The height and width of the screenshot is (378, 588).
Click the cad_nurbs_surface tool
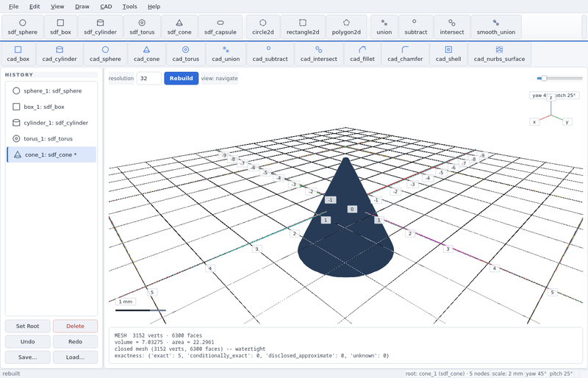click(x=499, y=54)
